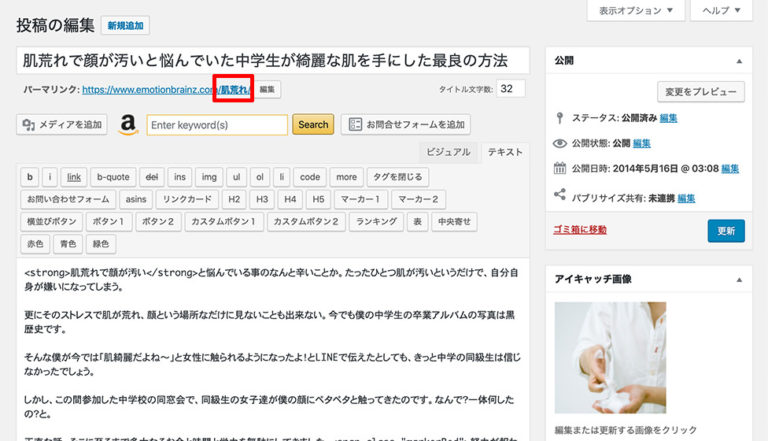
Task: Click マーカー２ button
Action: click(418, 199)
